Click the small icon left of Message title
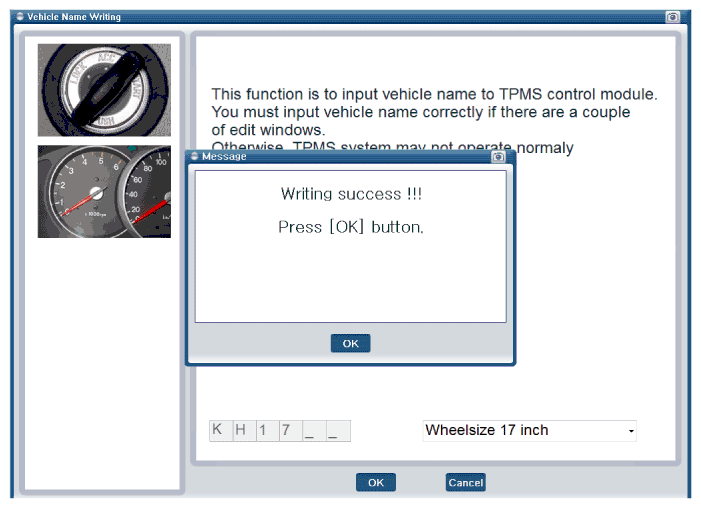The image size is (701, 508). pos(194,156)
